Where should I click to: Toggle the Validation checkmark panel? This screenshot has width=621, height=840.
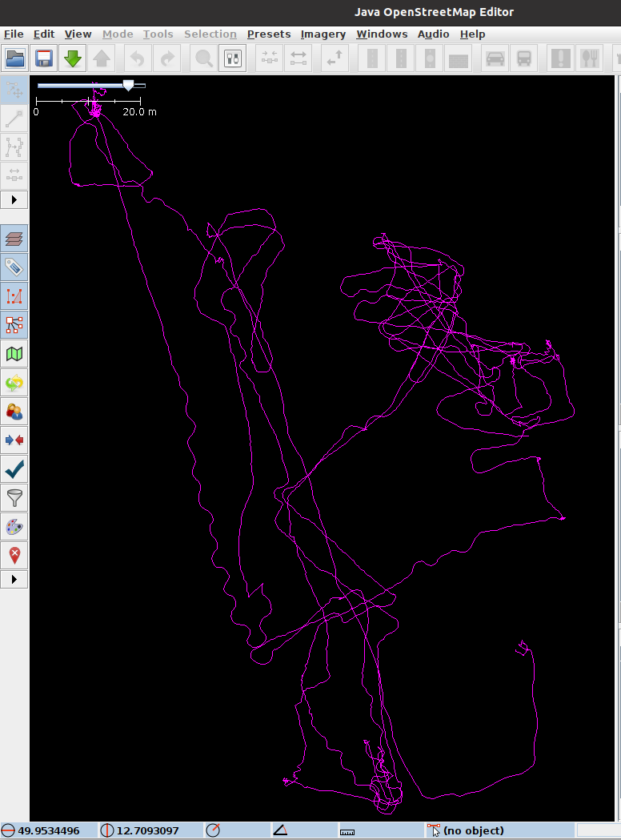pyautogui.click(x=14, y=469)
